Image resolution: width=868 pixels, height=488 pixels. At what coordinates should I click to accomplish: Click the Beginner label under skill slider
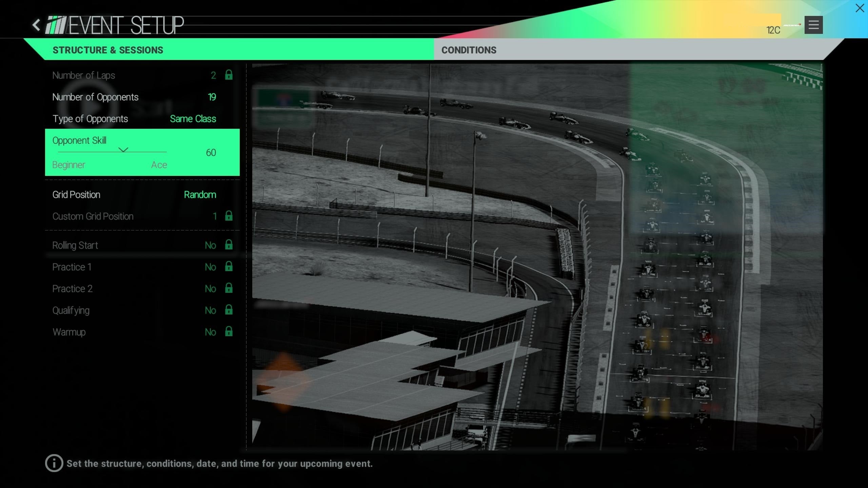(x=69, y=165)
